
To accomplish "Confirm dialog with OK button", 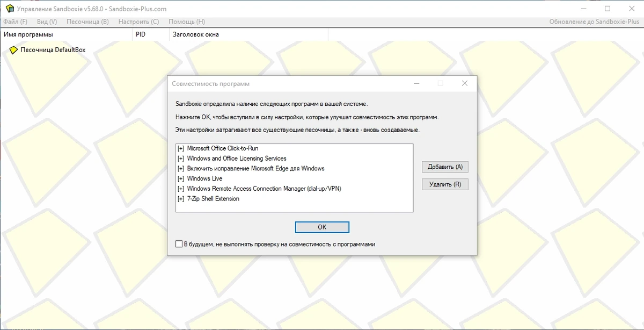I will 322,227.
